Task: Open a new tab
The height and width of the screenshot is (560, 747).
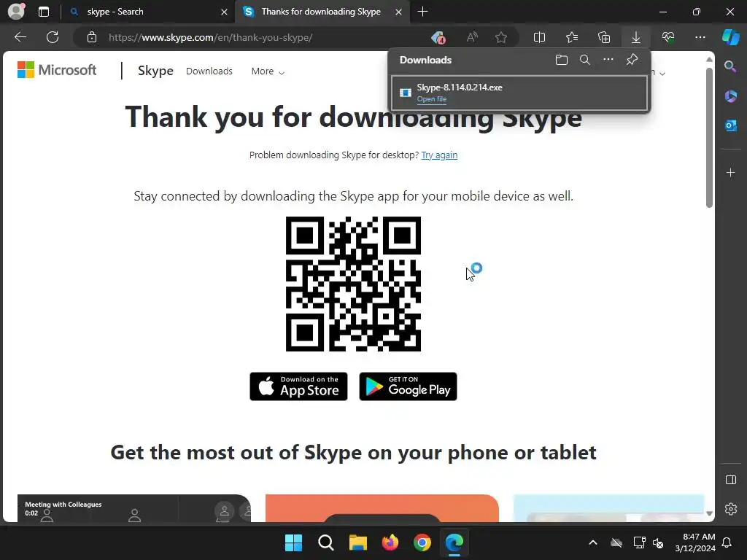Action: (x=422, y=12)
